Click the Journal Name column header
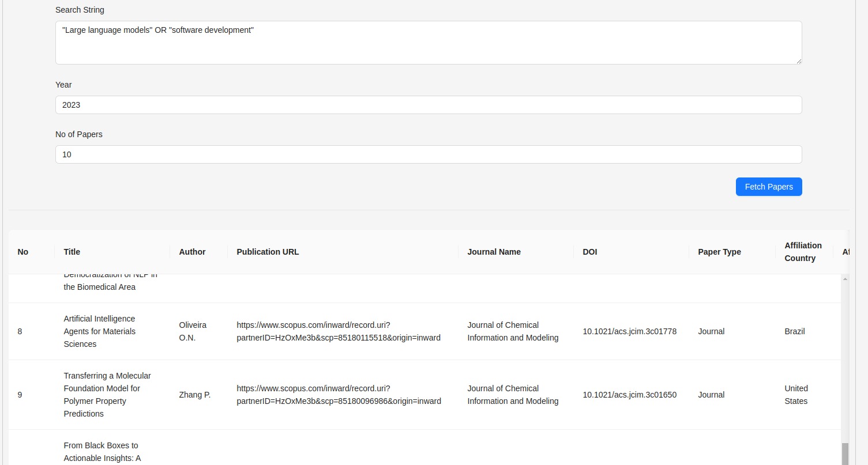868x465 pixels. tap(494, 252)
